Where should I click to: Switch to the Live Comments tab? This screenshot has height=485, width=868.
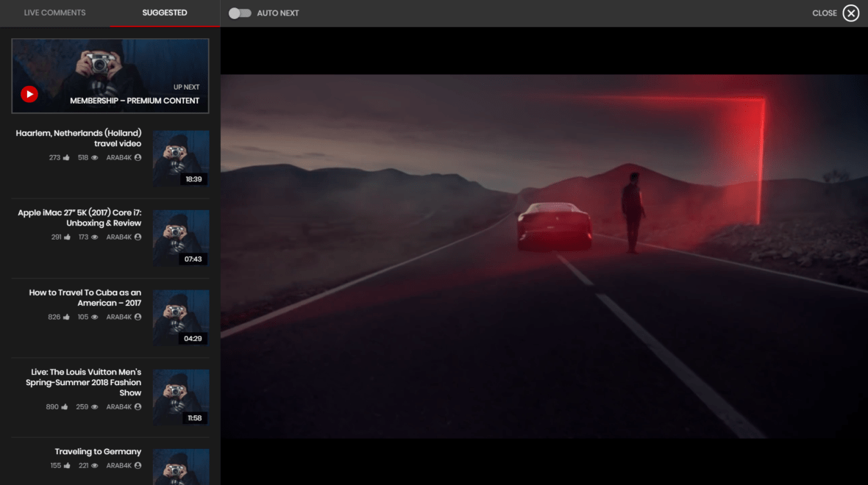tap(54, 12)
